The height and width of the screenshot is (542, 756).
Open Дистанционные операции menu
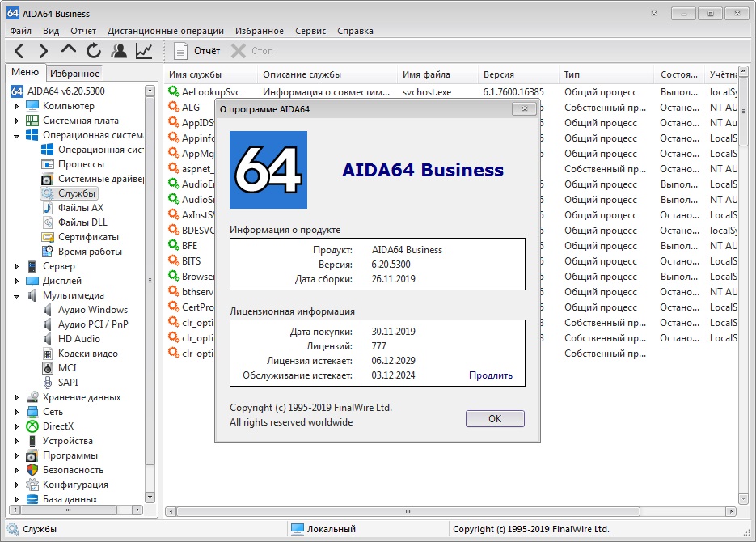click(x=166, y=31)
